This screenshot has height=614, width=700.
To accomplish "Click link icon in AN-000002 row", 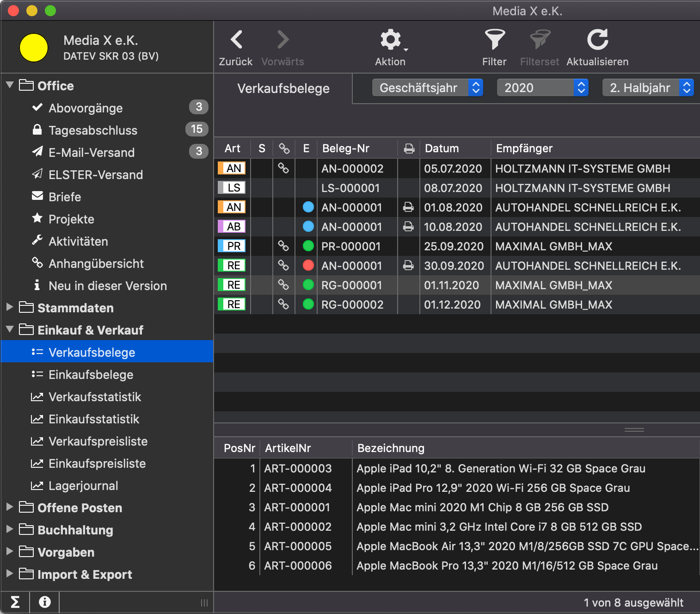I will 283,168.
